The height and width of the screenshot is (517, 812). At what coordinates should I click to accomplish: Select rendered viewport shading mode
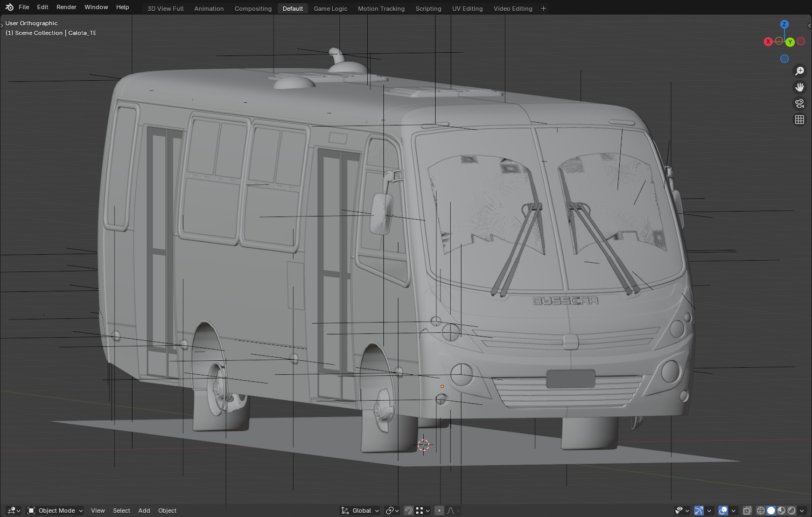792,511
